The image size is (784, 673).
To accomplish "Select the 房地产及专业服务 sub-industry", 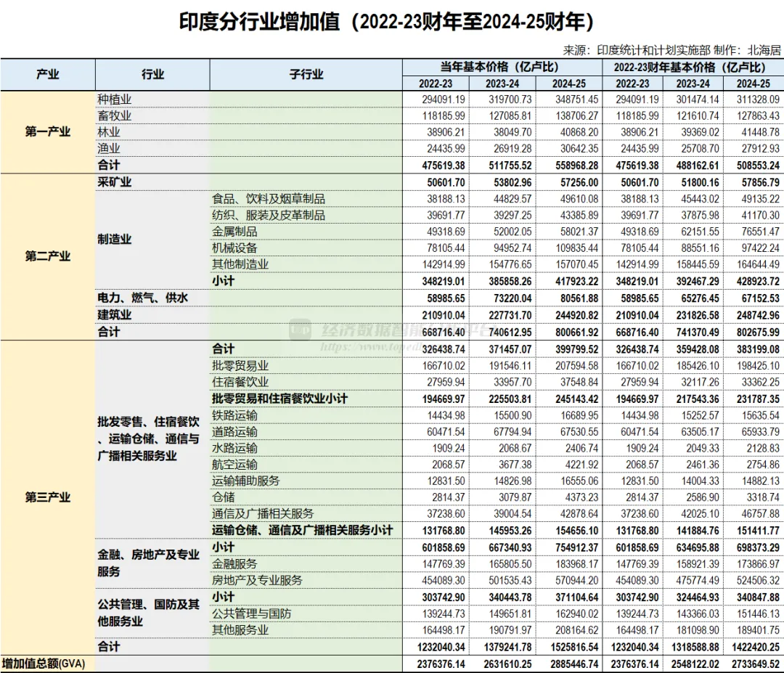I will [258, 581].
